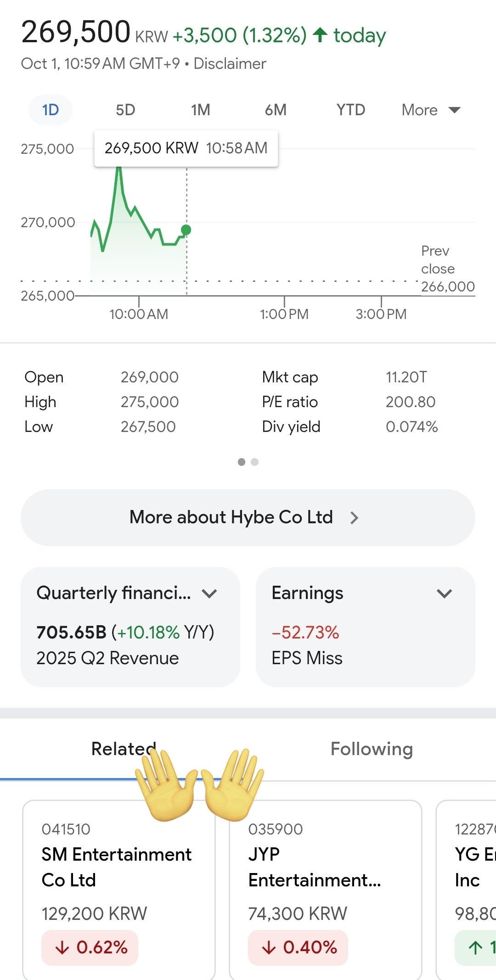Open the SM Entertainment Co Ltd card
This screenshot has height=980, width=496.
118,868
